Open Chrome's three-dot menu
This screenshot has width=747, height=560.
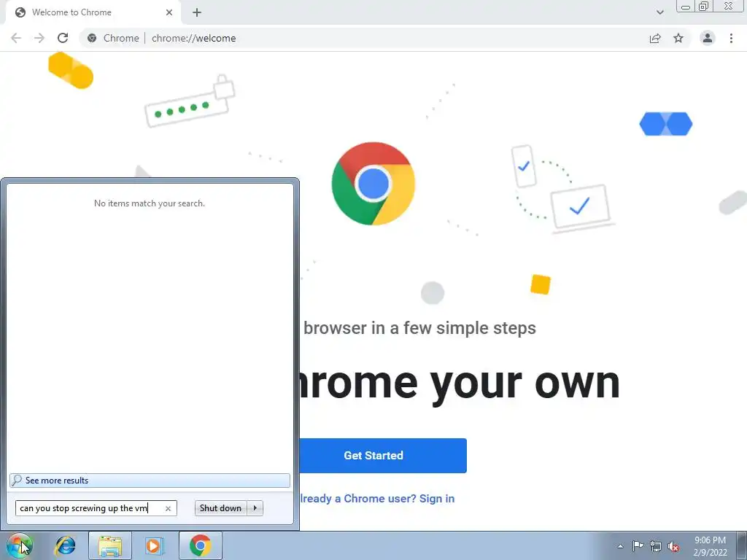click(x=731, y=38)
